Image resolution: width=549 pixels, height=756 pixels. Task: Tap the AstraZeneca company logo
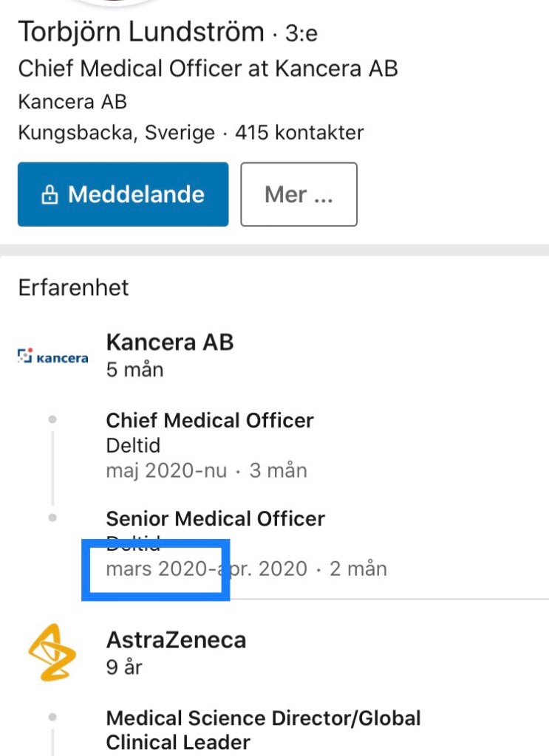52,650
